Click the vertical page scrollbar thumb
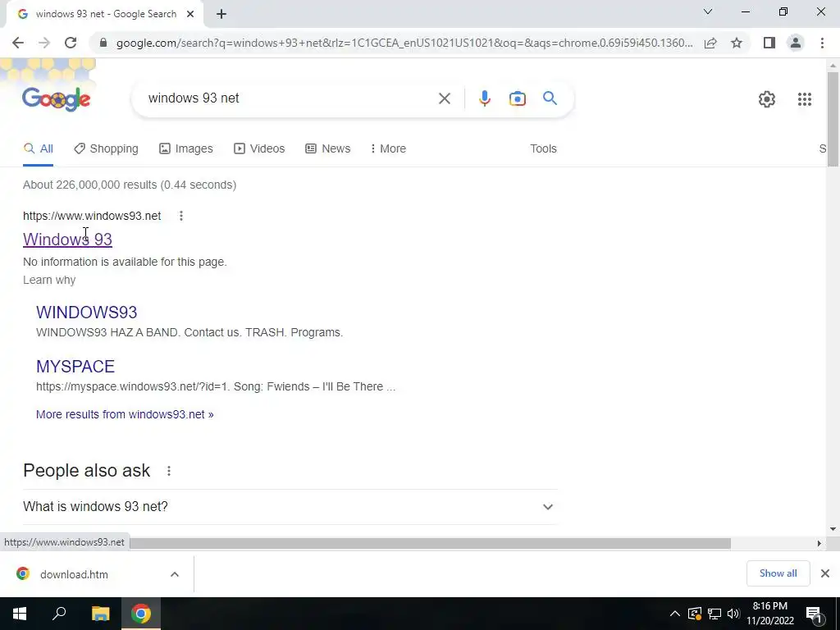This screenshot has height=630, width=840. click(x=833, y=119)
